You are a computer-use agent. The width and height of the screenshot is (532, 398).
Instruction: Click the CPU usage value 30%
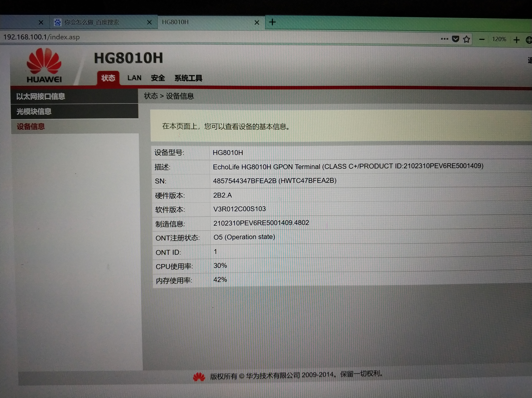click(x=220, y=266)
